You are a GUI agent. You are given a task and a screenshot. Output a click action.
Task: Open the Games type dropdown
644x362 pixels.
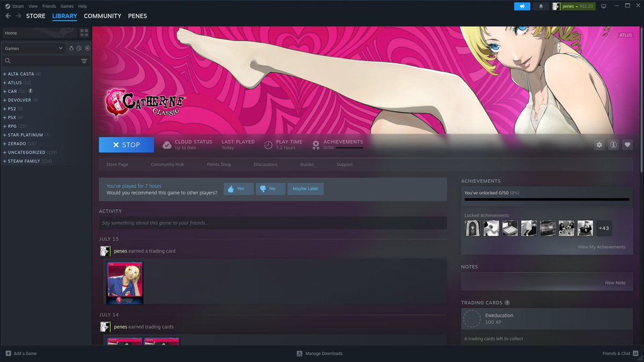(34, 48)
